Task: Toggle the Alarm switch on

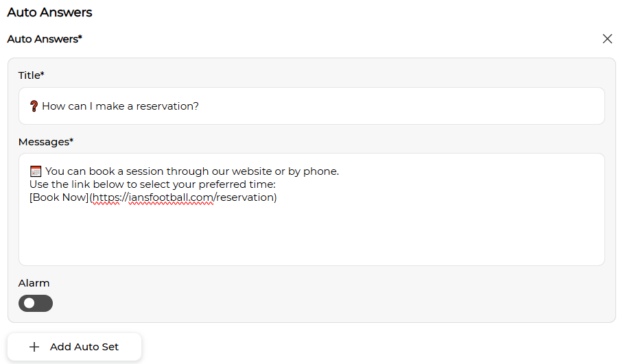Action: tap(36, 304)
